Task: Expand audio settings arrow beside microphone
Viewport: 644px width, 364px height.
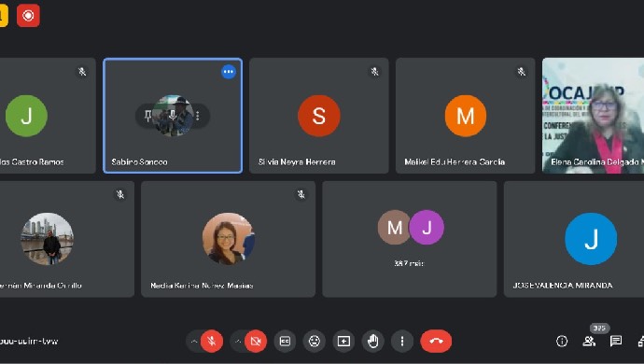Action: pyautogui.click(x=194, y=341)
